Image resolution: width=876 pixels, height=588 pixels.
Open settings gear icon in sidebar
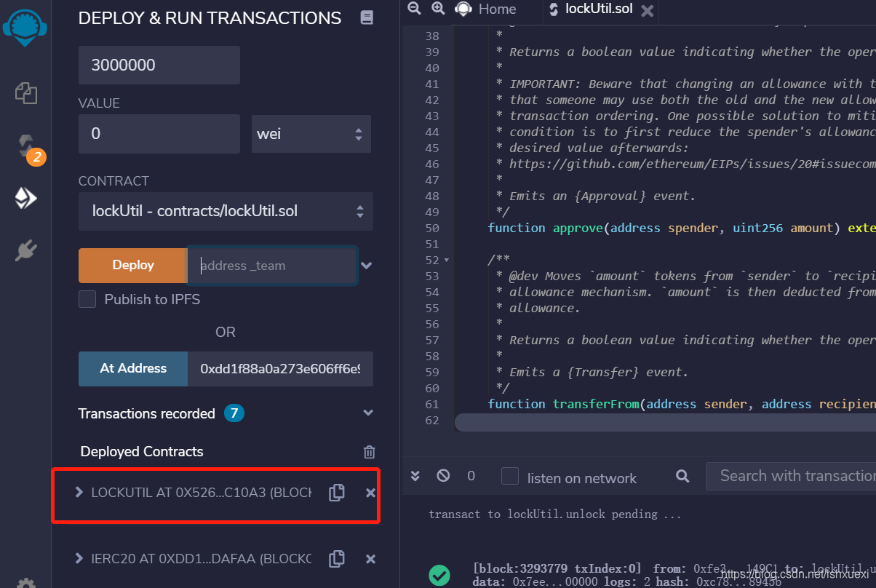click(x=26, y=584)
